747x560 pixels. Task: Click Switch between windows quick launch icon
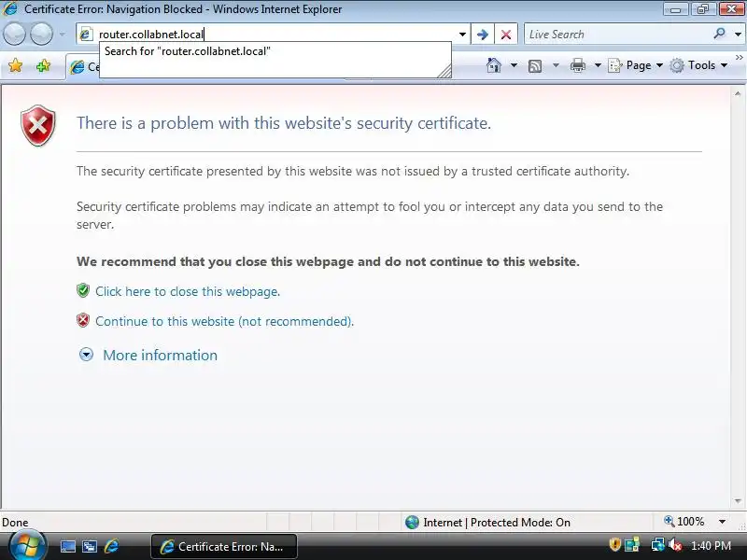[x=90, y=546]
